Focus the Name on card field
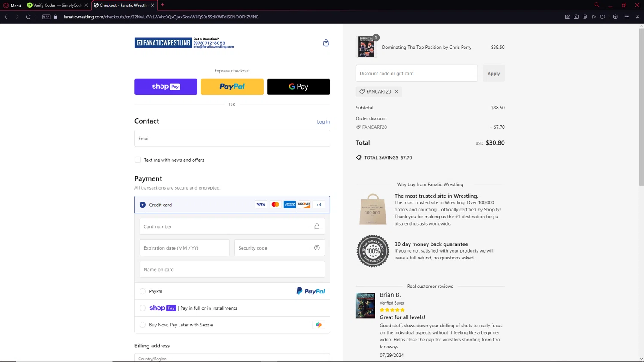Viewport: 644px width, 362px height. click(x=232, y=269)
